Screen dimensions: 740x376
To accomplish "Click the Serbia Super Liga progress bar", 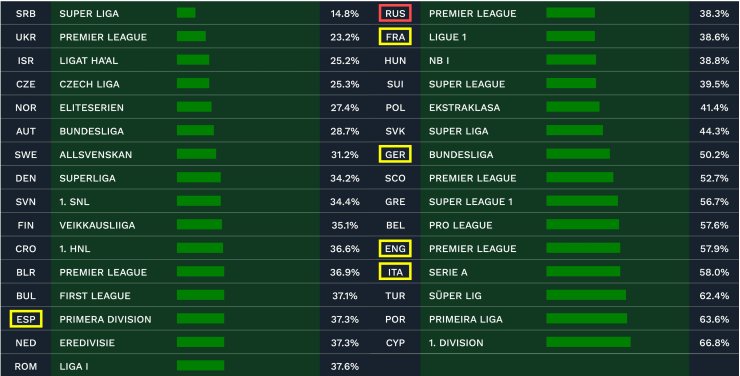I will (x=186, y=13).
